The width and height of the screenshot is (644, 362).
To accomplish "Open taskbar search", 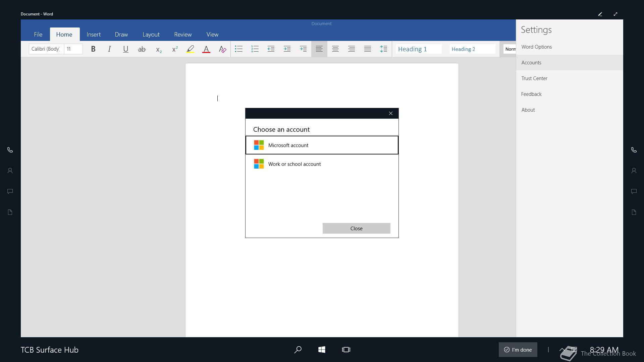I will 298,350.
